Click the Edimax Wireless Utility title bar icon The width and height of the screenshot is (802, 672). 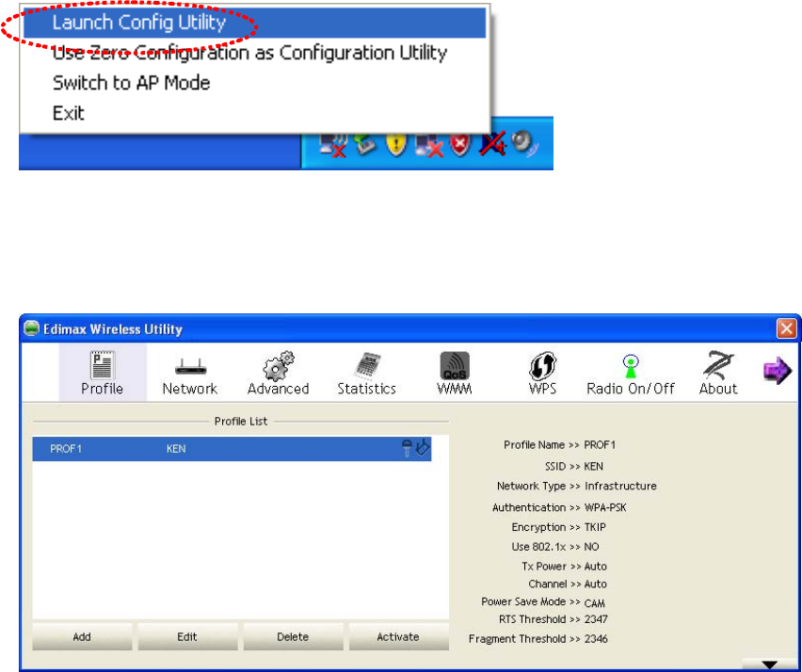[x=31, y=328]
